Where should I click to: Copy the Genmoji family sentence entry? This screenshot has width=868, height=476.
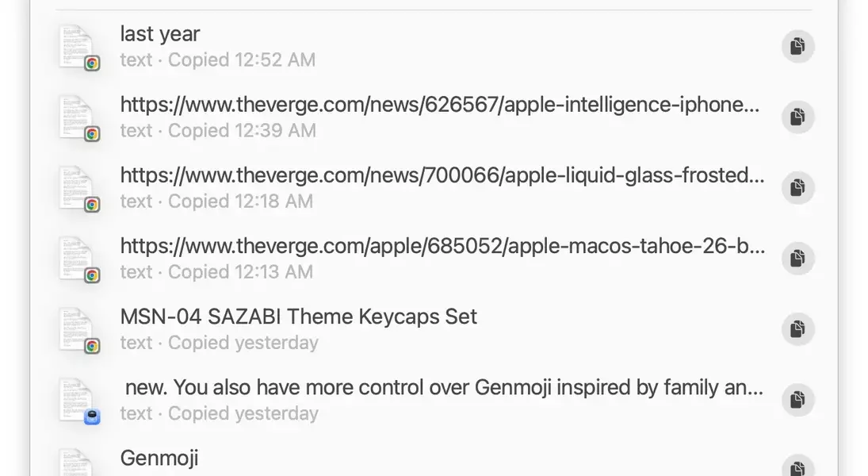pyautogui.click(x=797, y=400)
